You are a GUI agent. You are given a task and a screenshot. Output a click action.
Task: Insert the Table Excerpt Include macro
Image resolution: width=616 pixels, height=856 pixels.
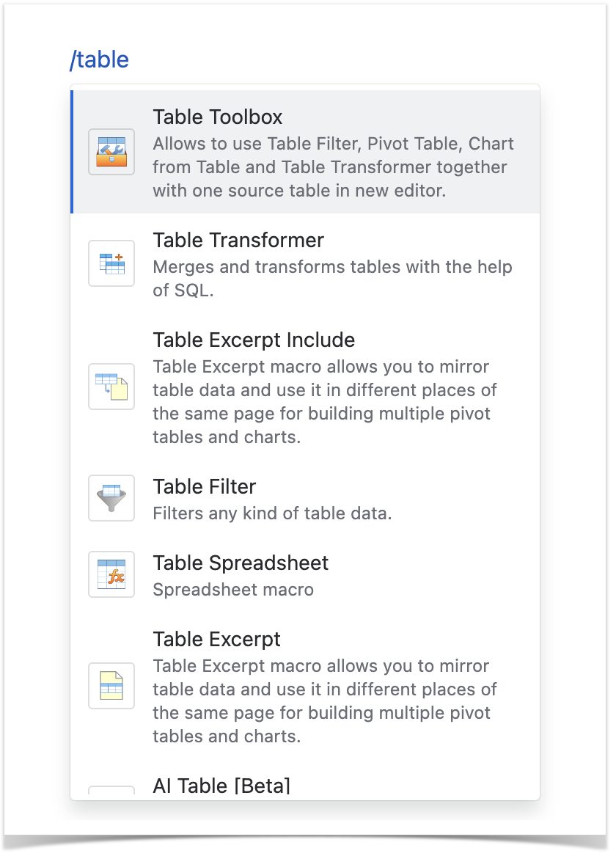(254, 340)
